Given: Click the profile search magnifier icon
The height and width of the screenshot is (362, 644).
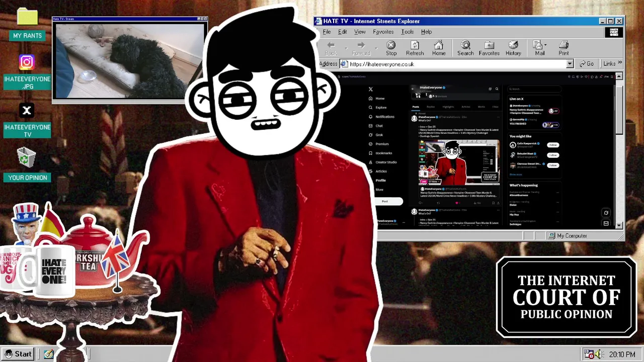Looking at the screenshot, I should coord(497,89).
